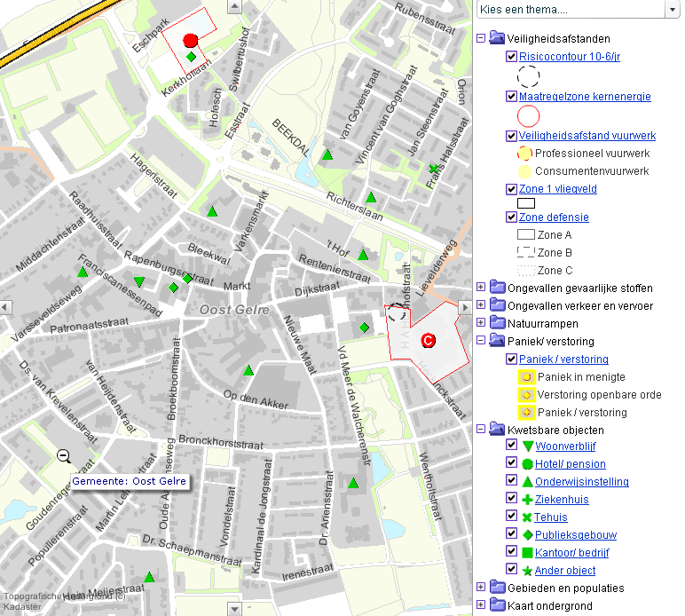Open the Publieksgebouw layer link

[576, 534]
